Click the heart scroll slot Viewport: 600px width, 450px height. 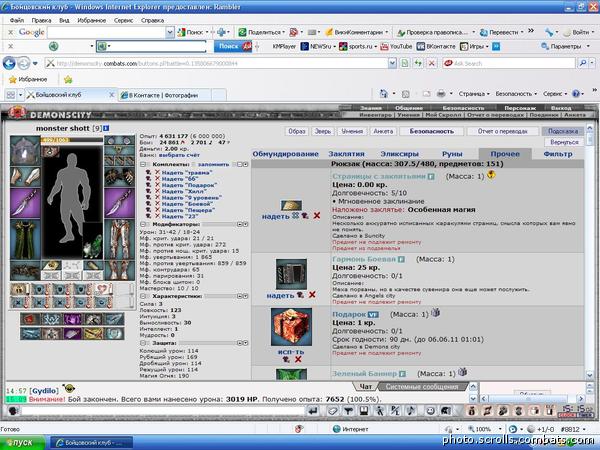pyautogui.click(x=103, y=289)
